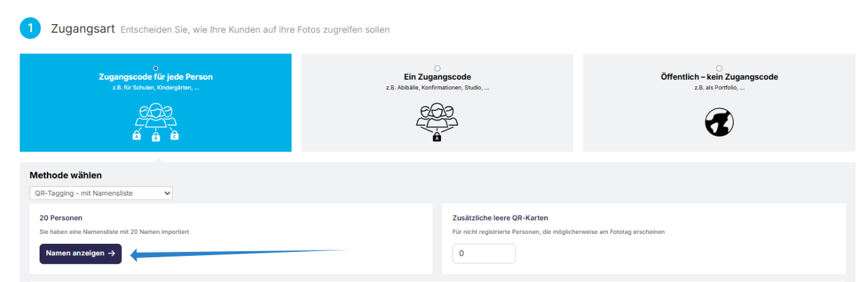
Task: Select 'Ein Zugangscode' radio button
Action: 438,68
